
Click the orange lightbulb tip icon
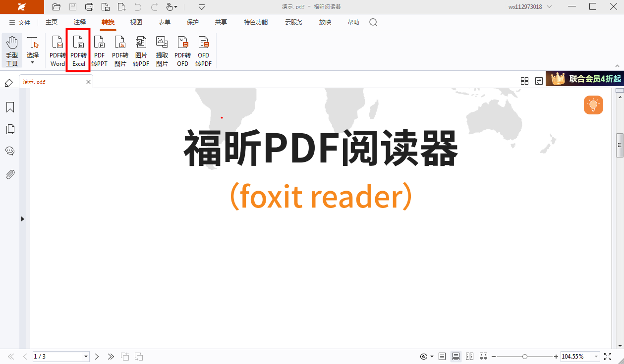[x=593, y=105]
